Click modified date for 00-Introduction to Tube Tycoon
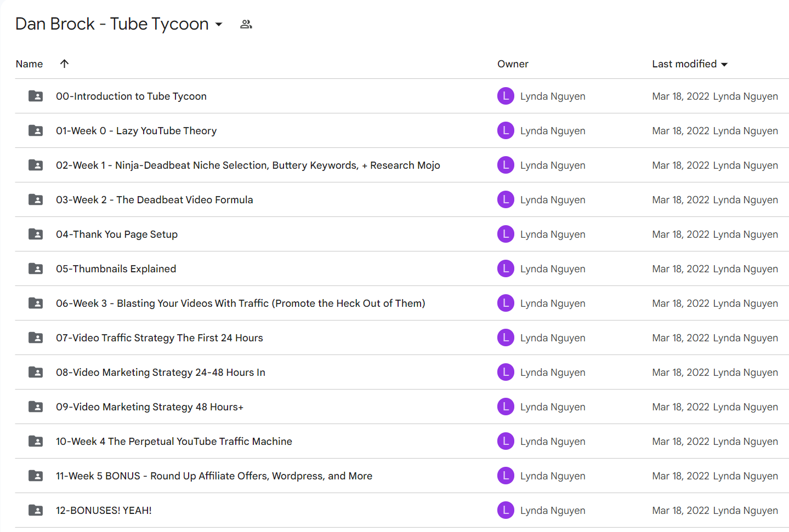The width and height of the screenshot is (789, 532). (x=680, y=96)
